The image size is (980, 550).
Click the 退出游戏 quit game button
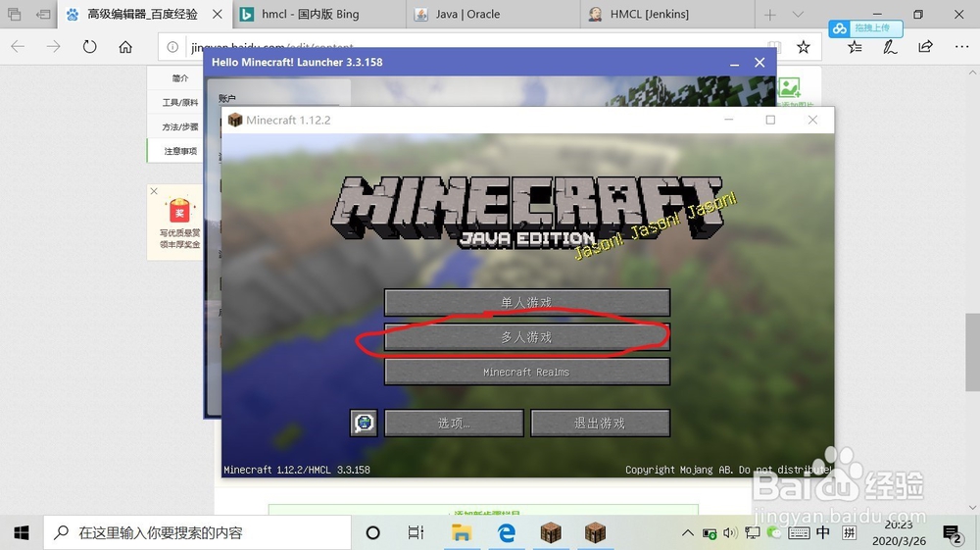[600, 424]
